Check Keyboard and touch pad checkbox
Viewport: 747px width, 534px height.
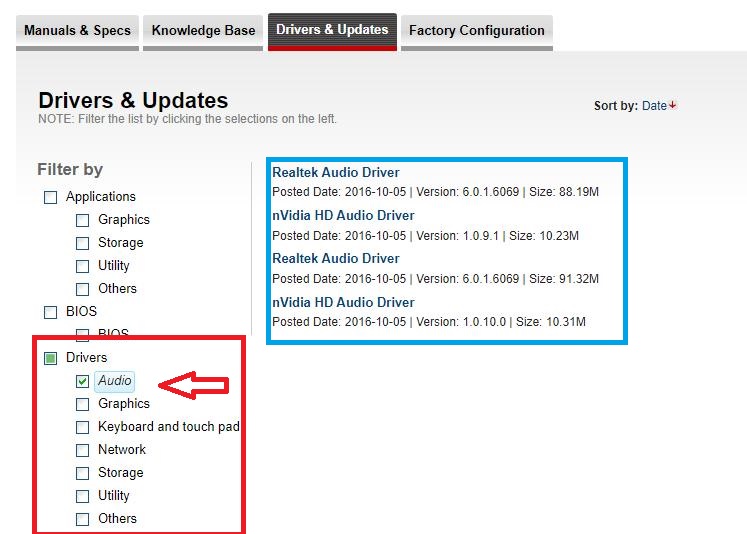(82, 427)
